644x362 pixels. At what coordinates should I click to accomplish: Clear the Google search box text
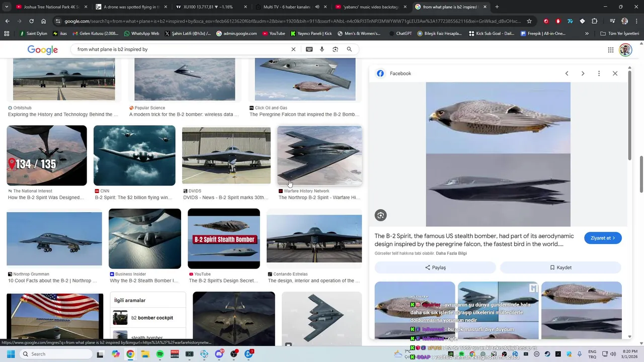coord(293,49)
